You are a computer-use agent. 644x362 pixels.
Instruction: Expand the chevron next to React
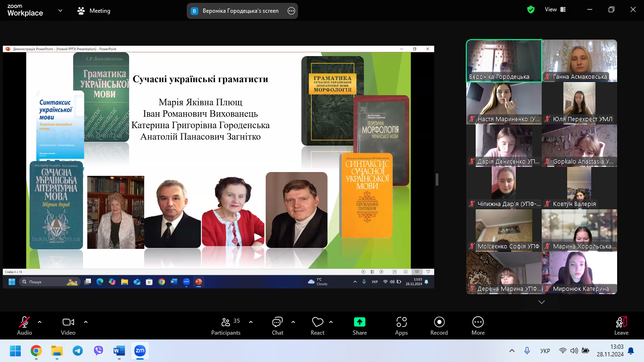click(331, 322)
